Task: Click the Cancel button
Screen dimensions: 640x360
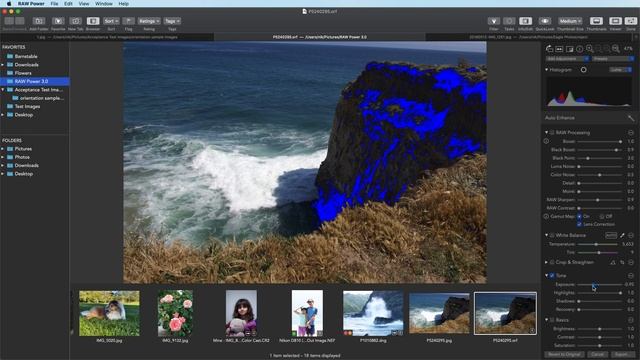Action: pos(597,354)
